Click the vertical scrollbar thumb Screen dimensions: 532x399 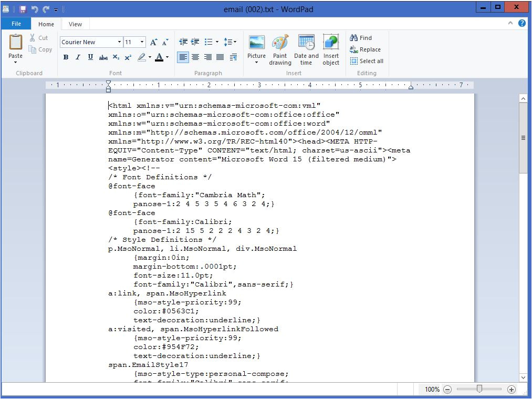click(523, 138)
